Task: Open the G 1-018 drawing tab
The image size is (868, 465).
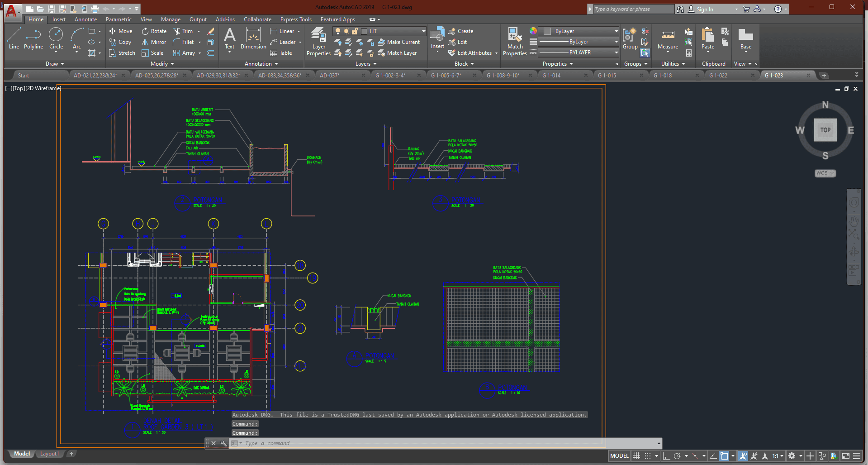Action: point(662,76)
